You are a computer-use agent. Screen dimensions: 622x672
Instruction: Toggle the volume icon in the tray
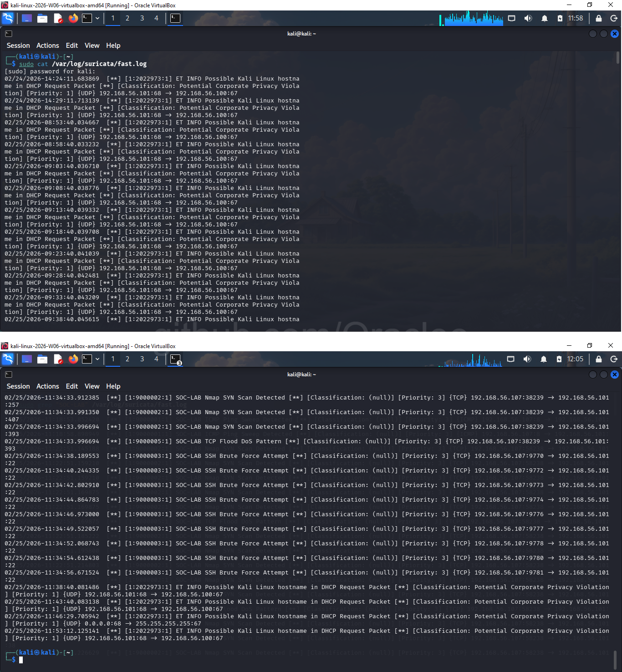click(528, 18)
